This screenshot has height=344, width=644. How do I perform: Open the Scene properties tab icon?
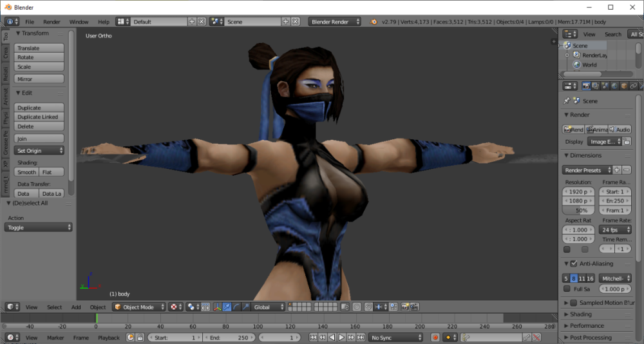(605, 86)
